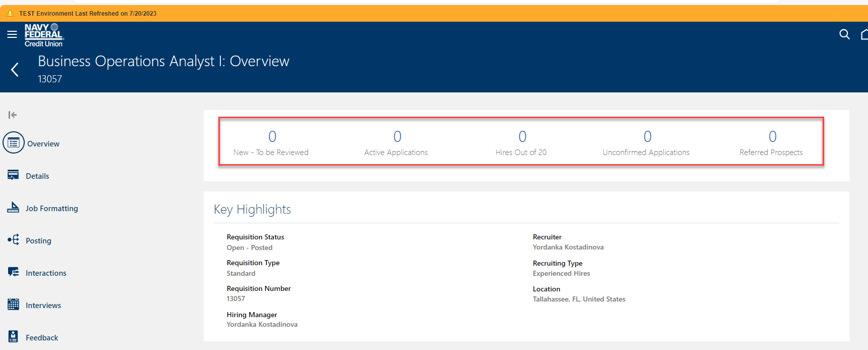Click the New - To be Reviewed label

point(271,153)
